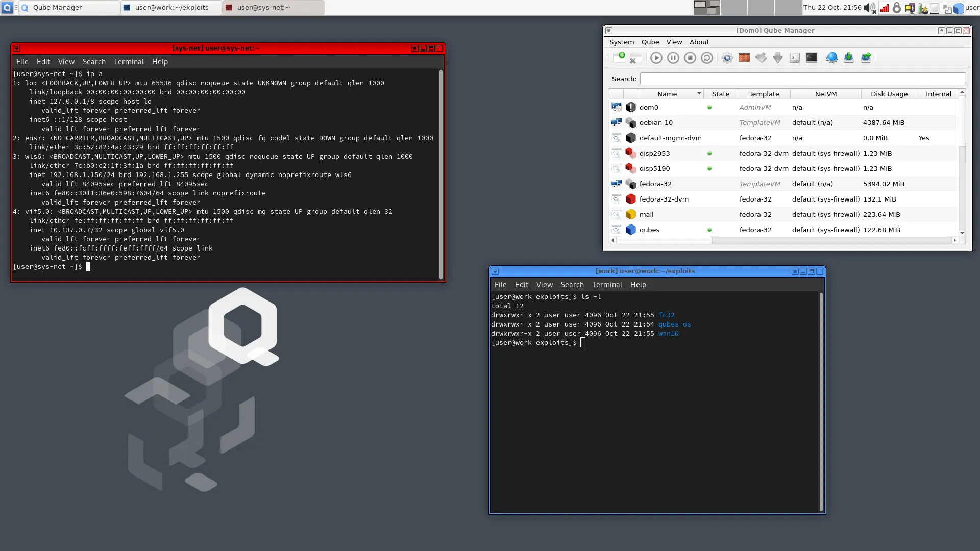Viewport: 980px width, 551px height.
Task: Sort by Template column header
Action: click(x=764, y=94)
